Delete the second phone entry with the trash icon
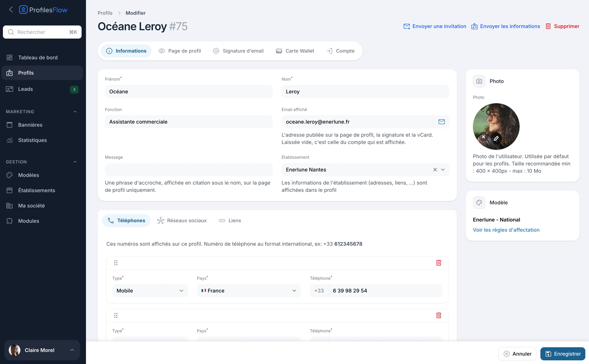Viewport: 589px width, 364px height. (439, 315)
